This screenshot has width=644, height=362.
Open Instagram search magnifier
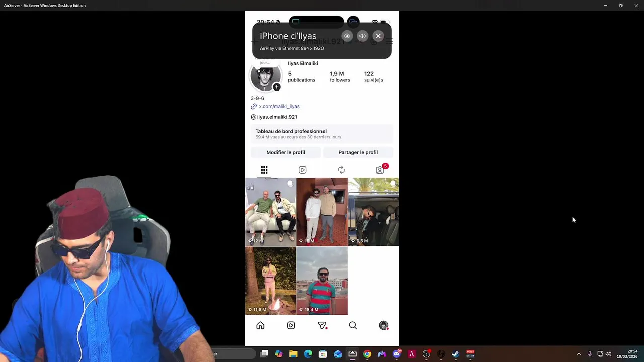pos(353,326)
